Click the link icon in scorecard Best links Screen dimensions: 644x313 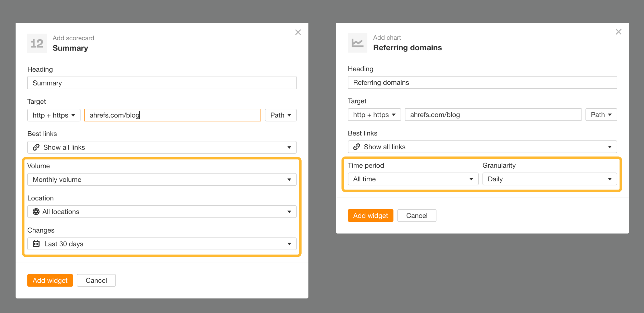coord(36,147)
